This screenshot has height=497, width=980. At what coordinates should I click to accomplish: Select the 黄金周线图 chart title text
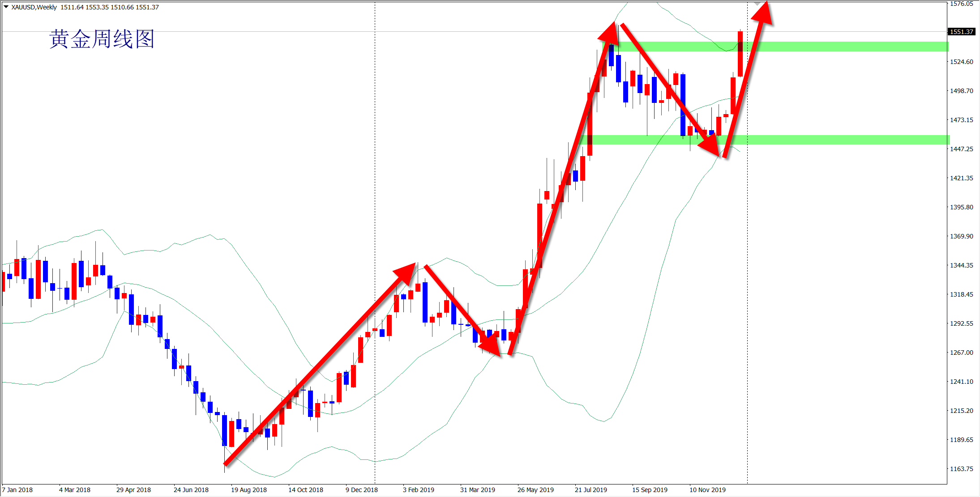[x=102, y=39]
